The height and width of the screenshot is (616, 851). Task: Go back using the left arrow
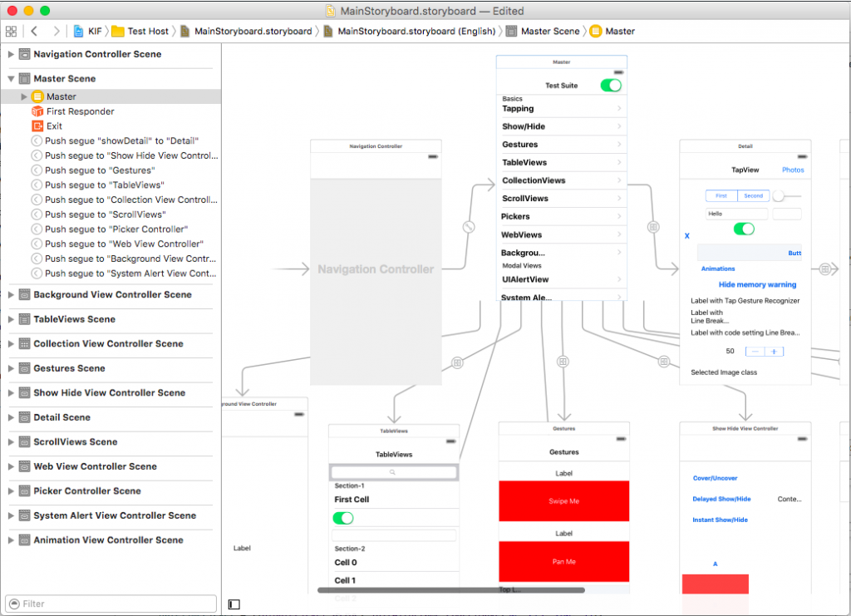point(34,32)
